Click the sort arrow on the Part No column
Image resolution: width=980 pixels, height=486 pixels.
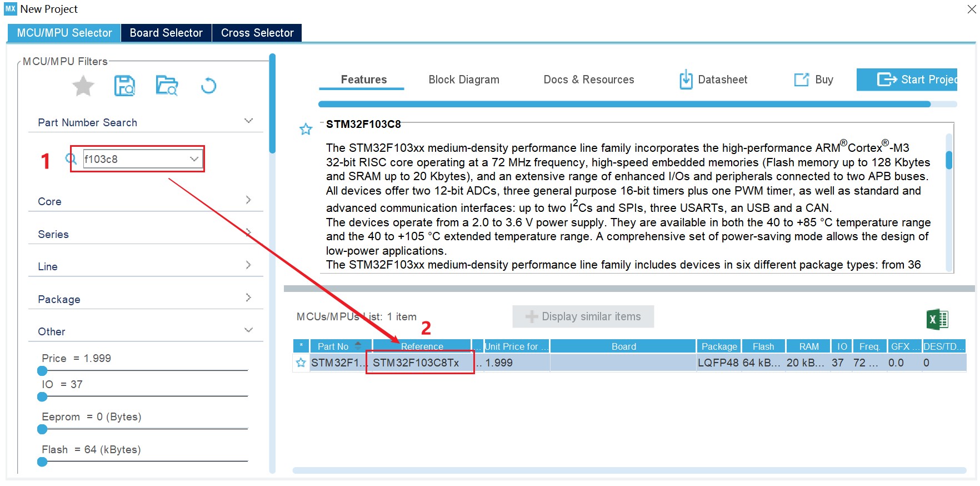(358, 346)
